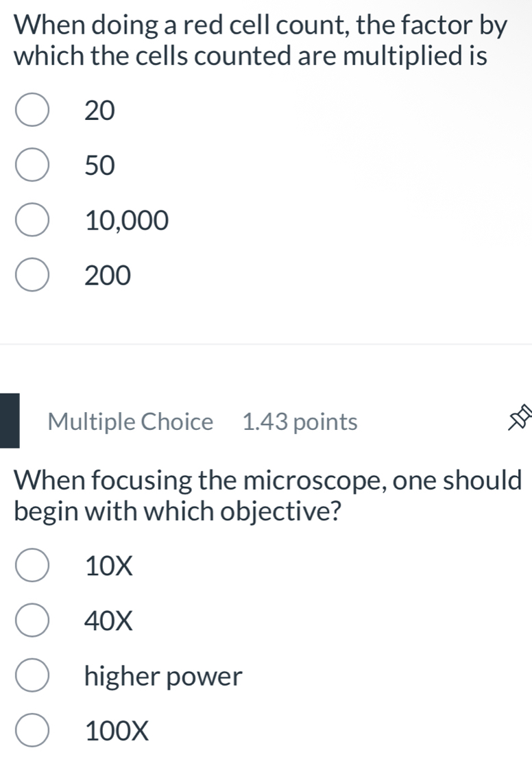Pick the 10,000 answer option
This screenshot has width=532, height=783.
pyautogui.click(x=32, y=219)
